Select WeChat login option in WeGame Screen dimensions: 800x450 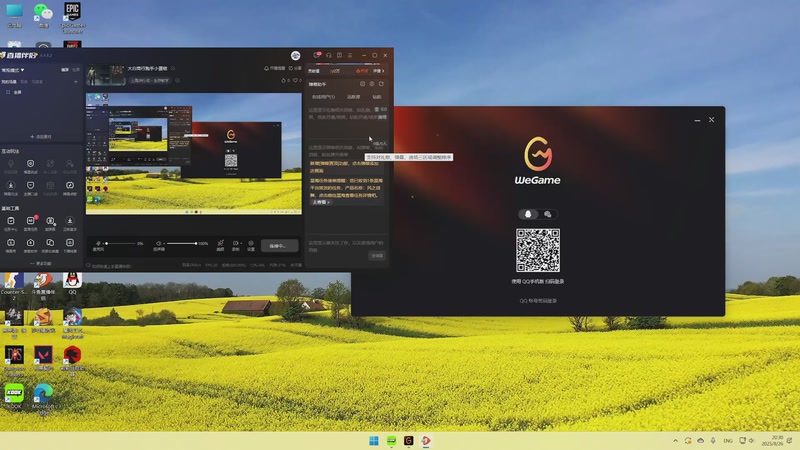[x=547, y=214]
